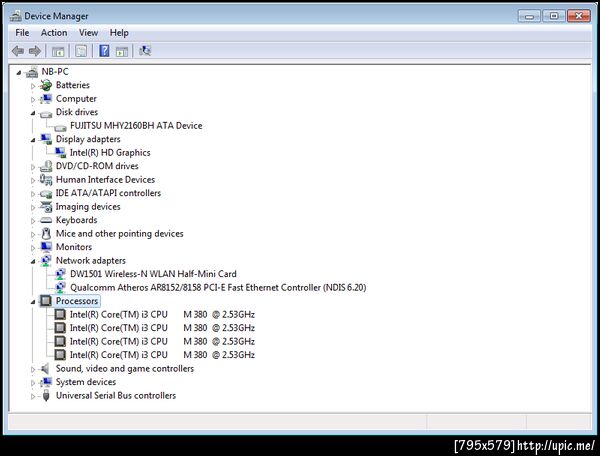The height and width of the screenshot is (456, 600).
Task: Select DW1501 Wireless-N WLAN Half-Mini Card
Action: (153, 274)
